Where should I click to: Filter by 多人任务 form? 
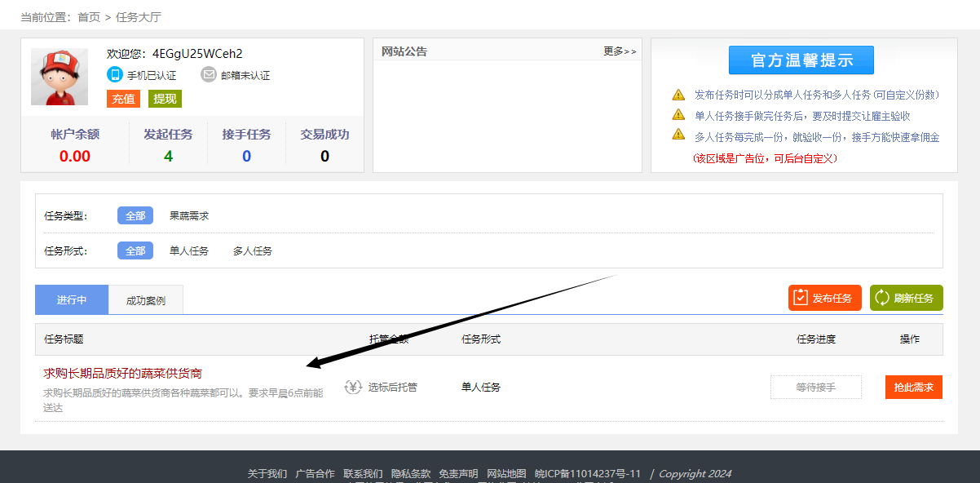[253, 251]
